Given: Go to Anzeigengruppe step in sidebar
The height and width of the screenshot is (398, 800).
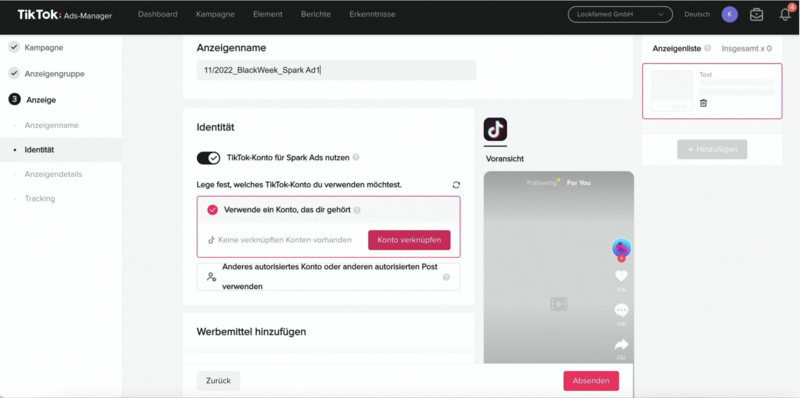Looking at the screenshot, I should [x=55, y=74].
